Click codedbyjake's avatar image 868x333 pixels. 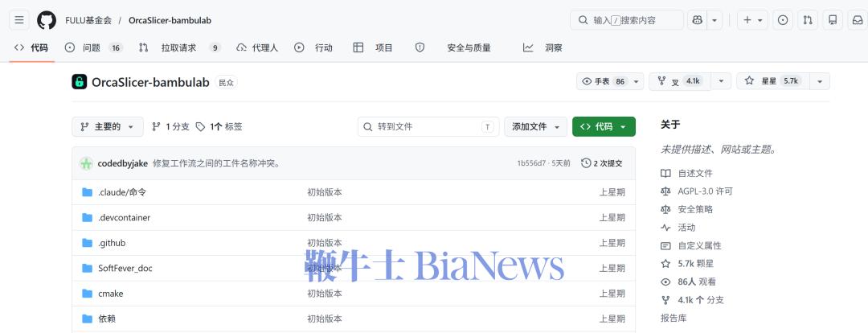click(x=86, y=163)
